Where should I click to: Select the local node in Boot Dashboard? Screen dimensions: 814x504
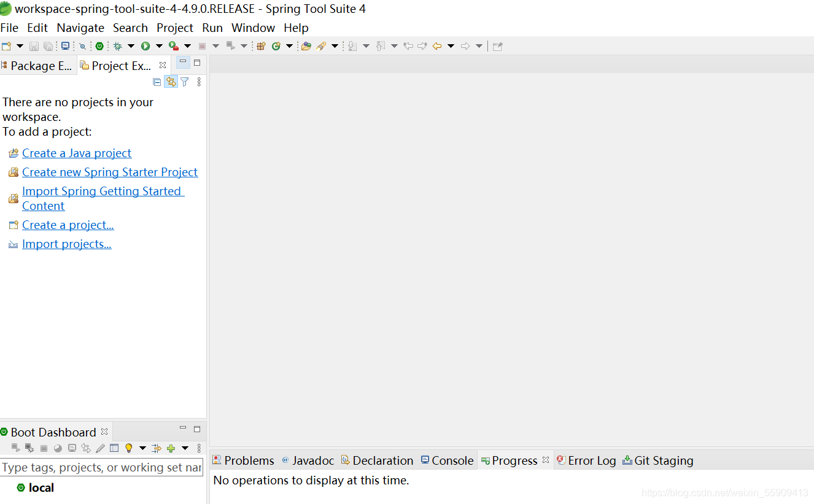pyautogui.click(x=41, y=487)
